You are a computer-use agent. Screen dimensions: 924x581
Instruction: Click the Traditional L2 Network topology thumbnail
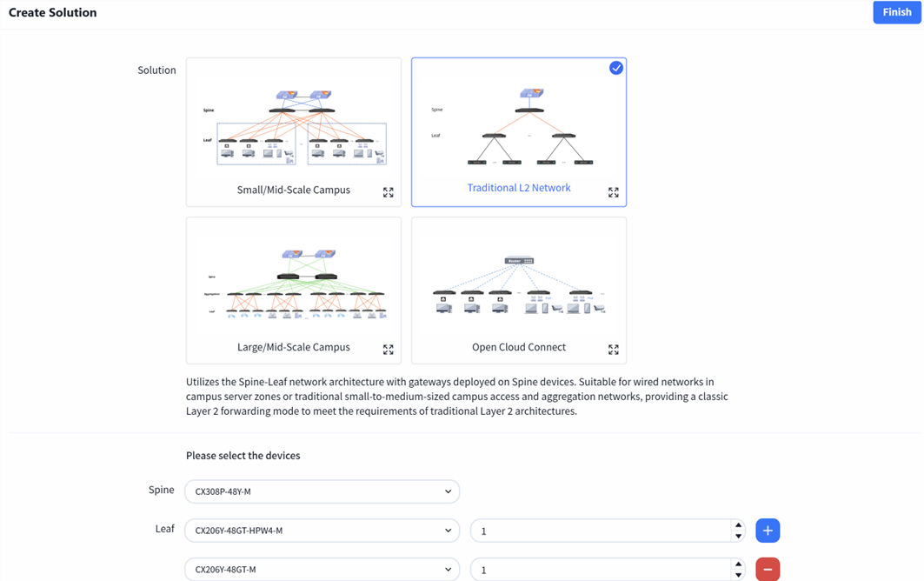(x=519, y=127)
